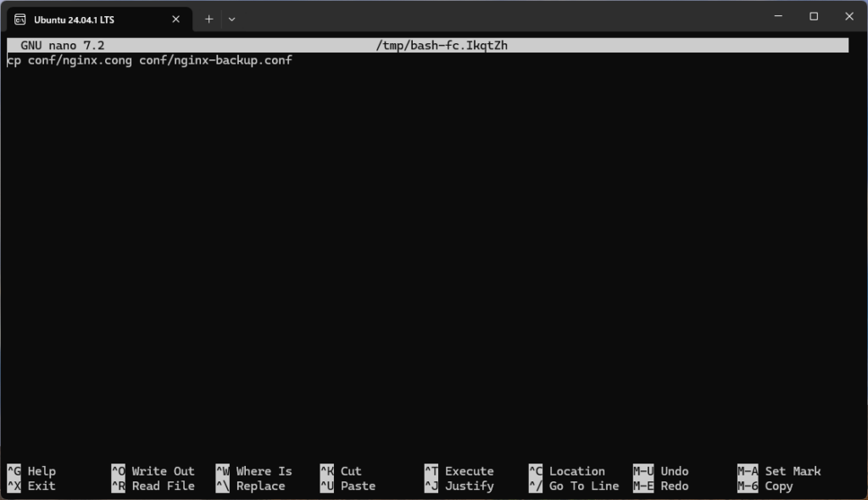
Task: Click the nano title bar filename
Action: [442, 46]
